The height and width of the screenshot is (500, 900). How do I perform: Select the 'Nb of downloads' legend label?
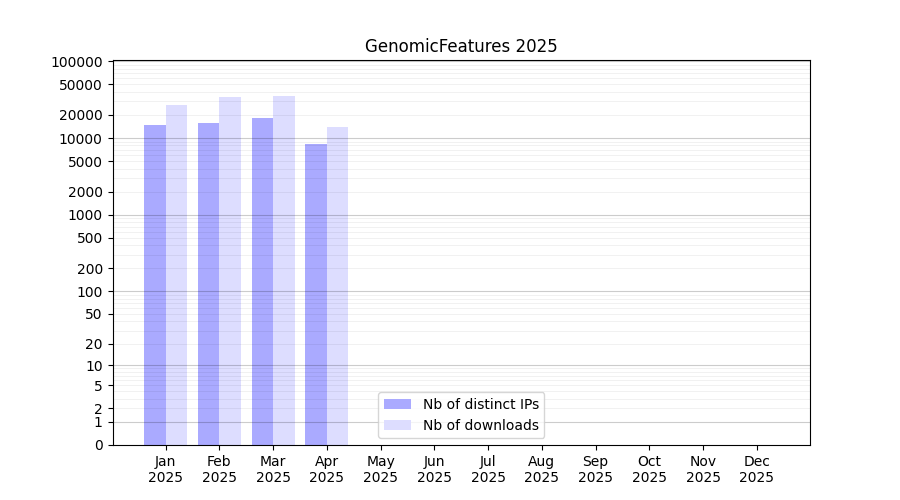pyautogui.click(x=481, y=425)
